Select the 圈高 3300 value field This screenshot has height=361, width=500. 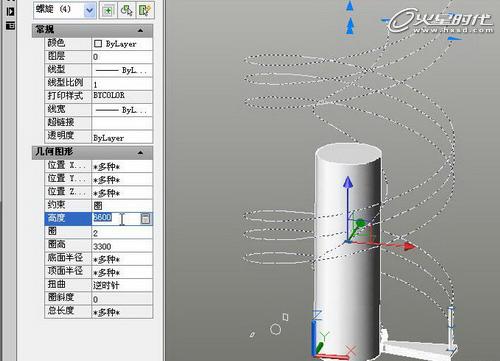coord(122,246)
